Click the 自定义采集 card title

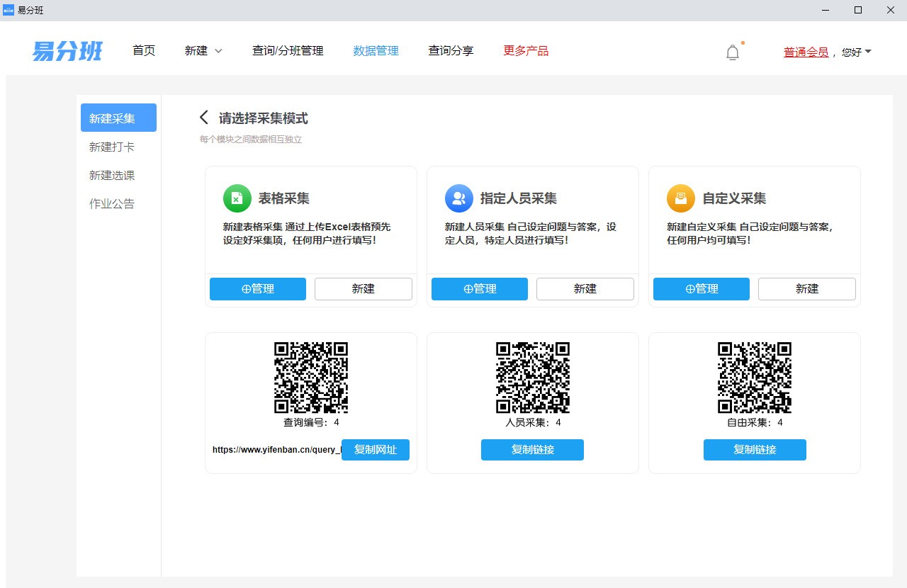click(x=734, y=198)
